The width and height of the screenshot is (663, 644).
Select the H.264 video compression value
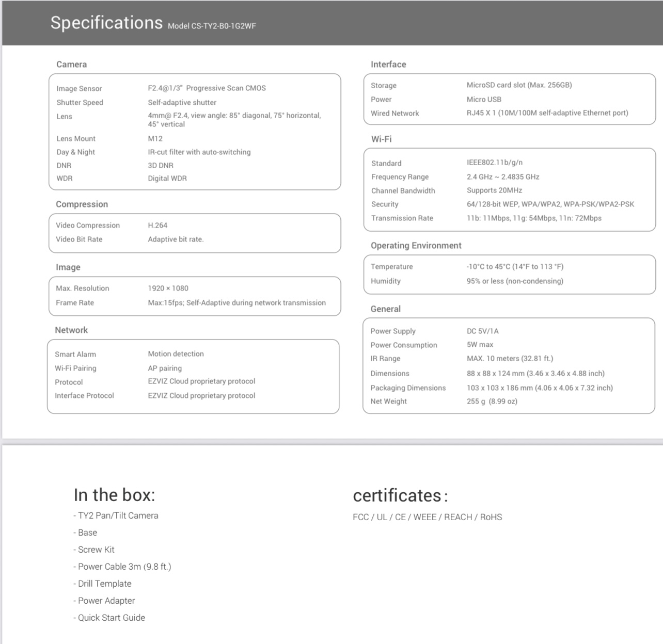click(157, 226)
